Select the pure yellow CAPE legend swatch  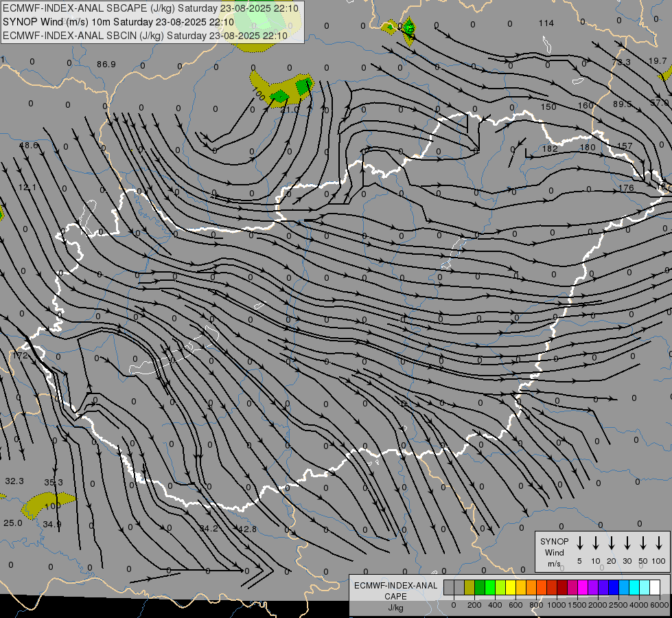pos(511,588)
